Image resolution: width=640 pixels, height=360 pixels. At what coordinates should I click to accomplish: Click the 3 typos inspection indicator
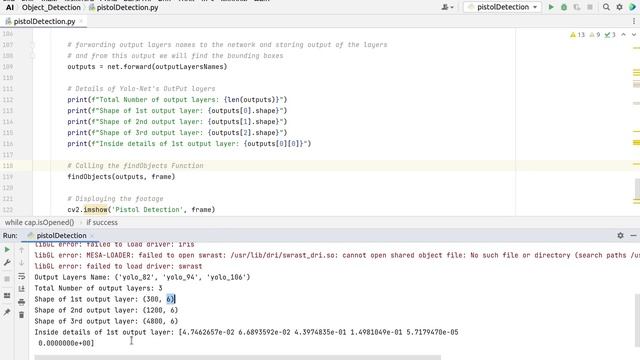coord(610,35)
